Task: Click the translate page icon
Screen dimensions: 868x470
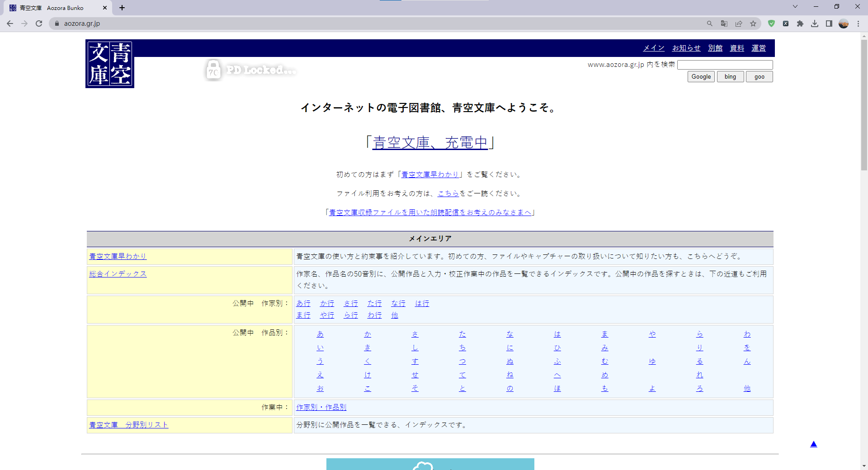Action: (724, 23)
